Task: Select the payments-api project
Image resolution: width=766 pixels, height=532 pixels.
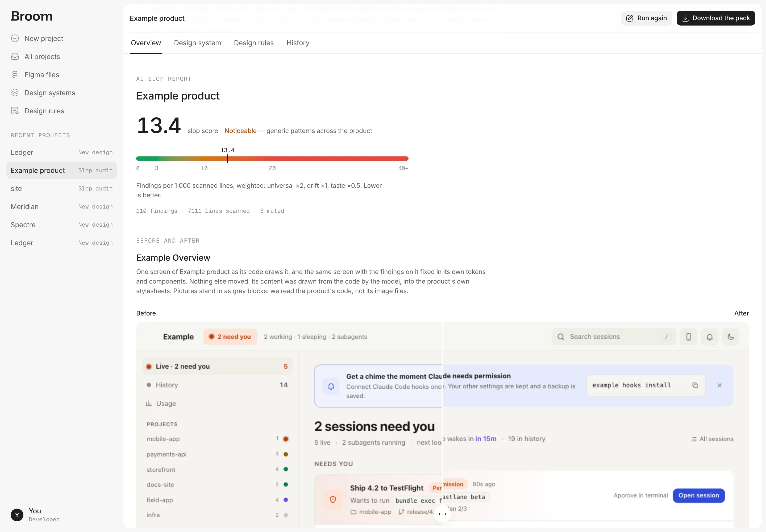Action: pos(217,454)
